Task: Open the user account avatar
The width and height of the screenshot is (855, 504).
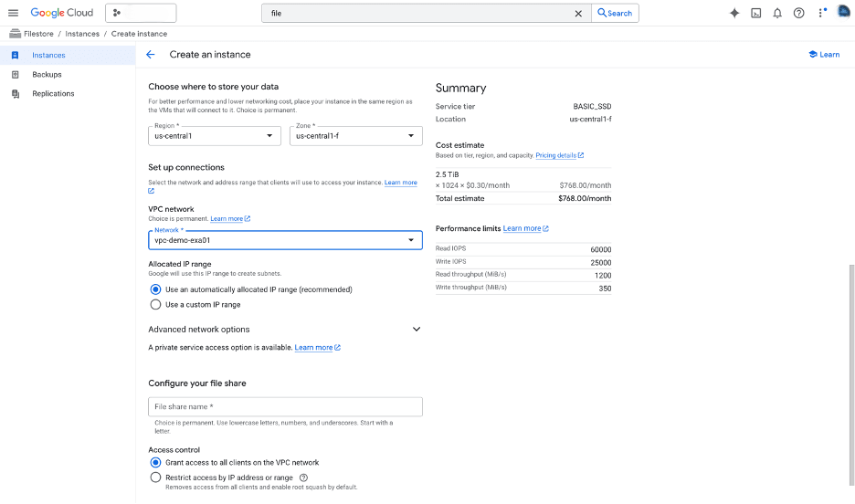Action: pos(843,12)
